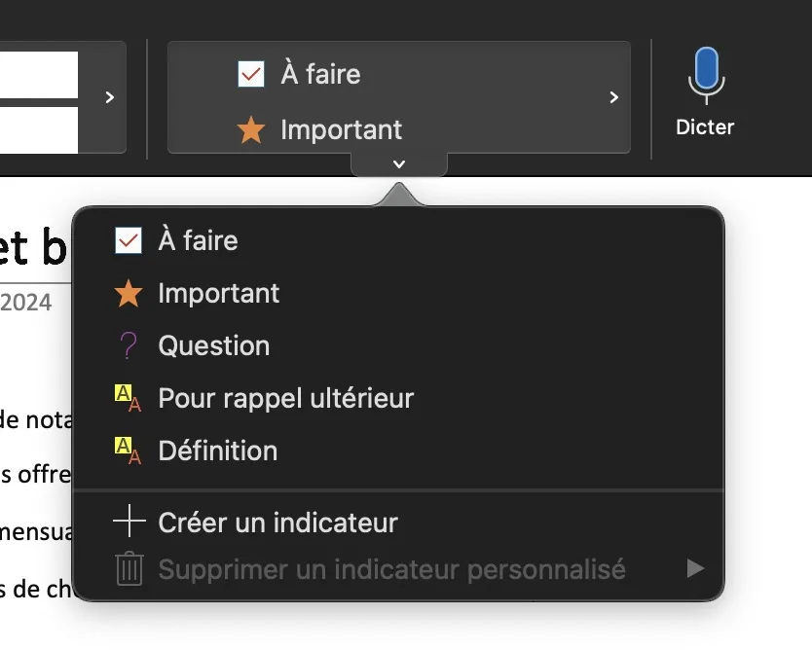Click Créer un indicateur label
Screen dimensions: 812x650
pyautogui.click(x=277, y=523)
